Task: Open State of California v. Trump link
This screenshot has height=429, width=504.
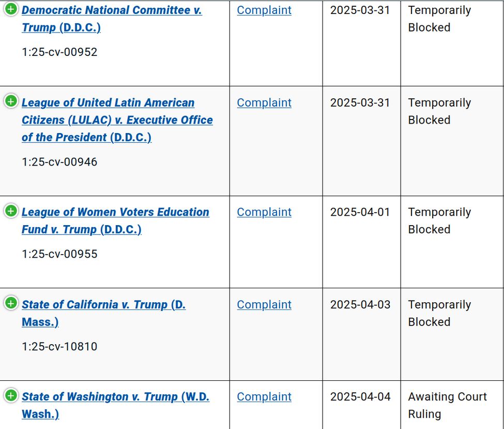Action: point(103,305)
